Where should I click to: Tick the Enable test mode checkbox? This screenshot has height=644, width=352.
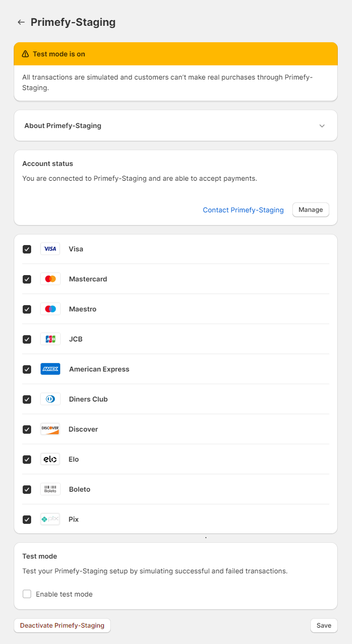tap(27, 594)
